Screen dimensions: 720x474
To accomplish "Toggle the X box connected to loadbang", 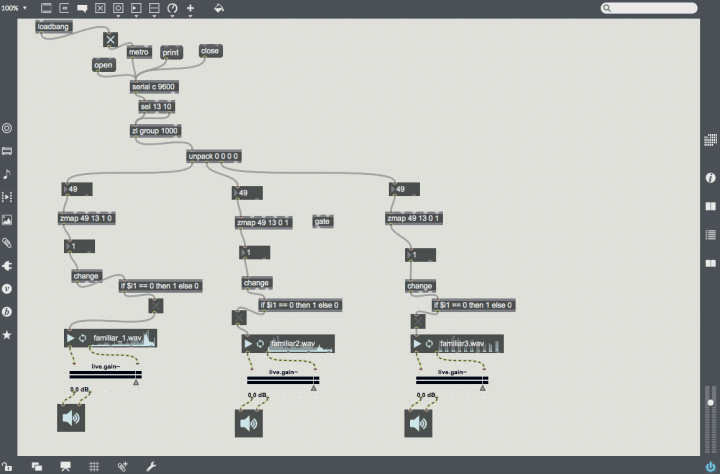I will pyautogui.click(x=111, y=40).
